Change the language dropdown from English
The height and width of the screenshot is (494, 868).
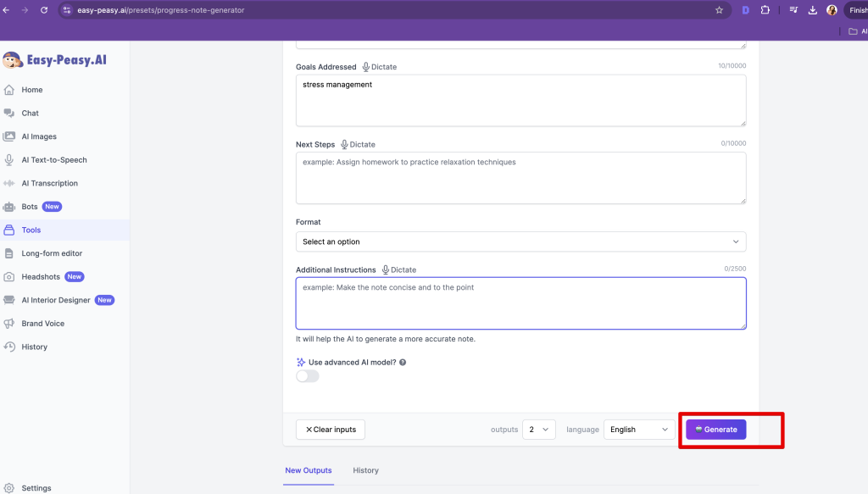[639, 430]
